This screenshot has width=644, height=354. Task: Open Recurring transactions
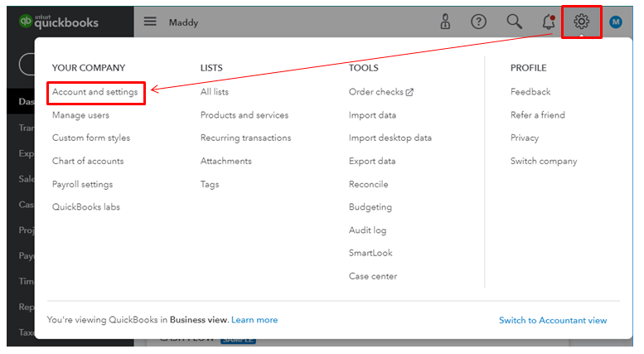pyautogui.click(x=245, y=138)
